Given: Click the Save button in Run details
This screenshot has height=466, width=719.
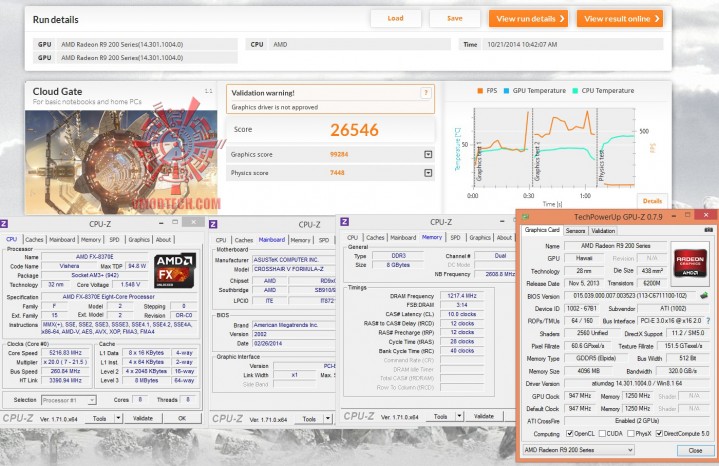Looking at the screenshot, I should [454, 18].
